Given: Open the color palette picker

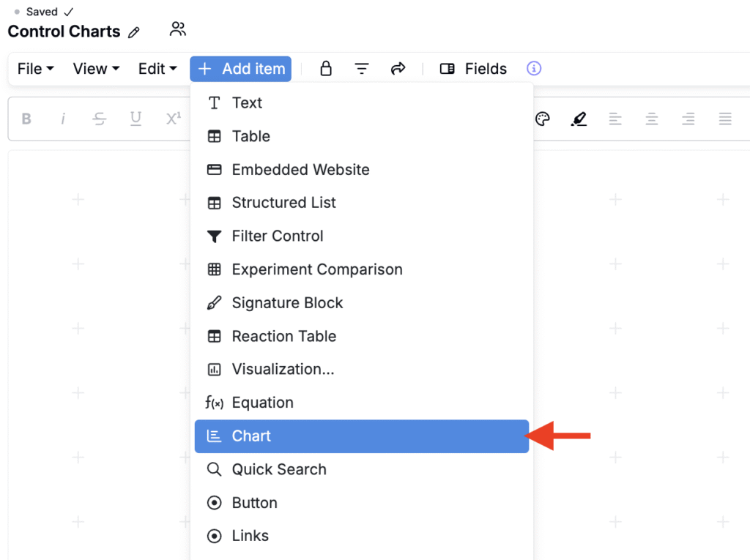Looking at the screenshot, I should click(543, 119).
